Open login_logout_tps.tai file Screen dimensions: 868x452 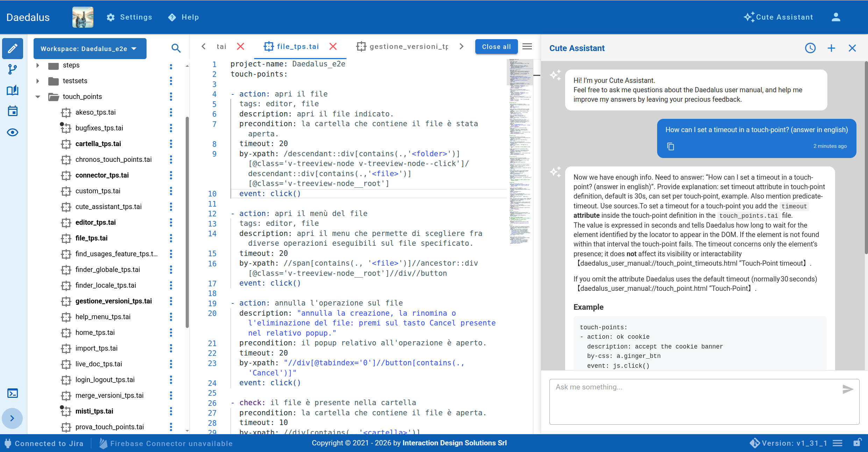click(x=105, y=380)
